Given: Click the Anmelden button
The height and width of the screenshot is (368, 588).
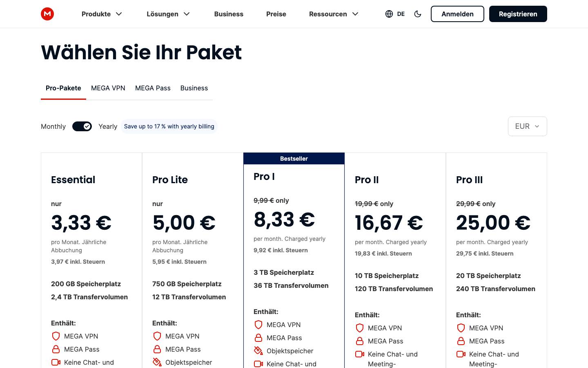Looking at the screenshot, I should pos(457,14).
